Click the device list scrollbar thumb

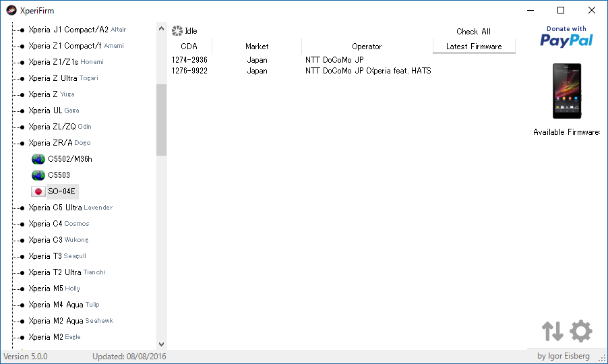[161, 120]
